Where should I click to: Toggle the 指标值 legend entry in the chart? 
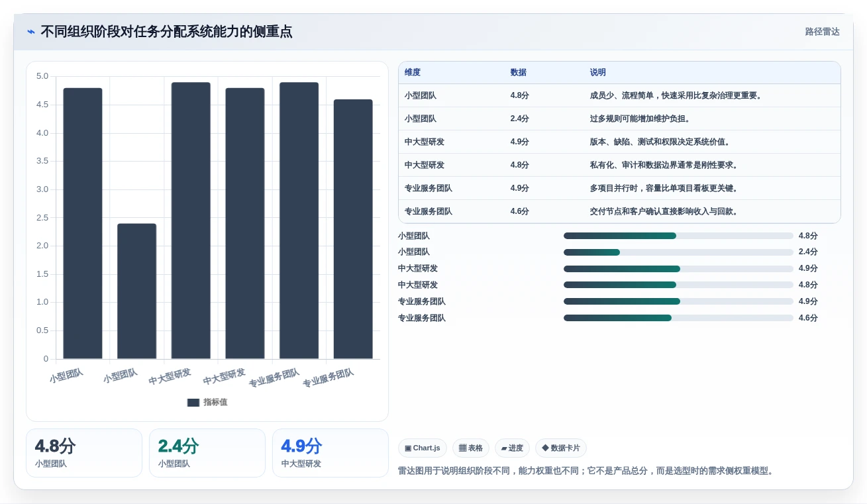[x=207, y=402]
